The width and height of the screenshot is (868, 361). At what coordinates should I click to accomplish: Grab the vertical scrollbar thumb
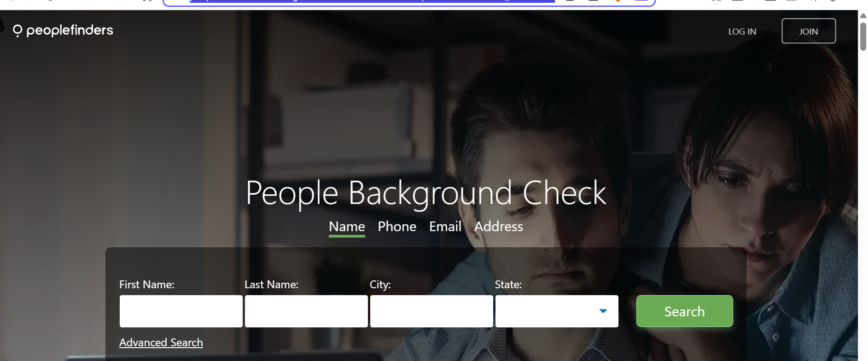point(863,37)
